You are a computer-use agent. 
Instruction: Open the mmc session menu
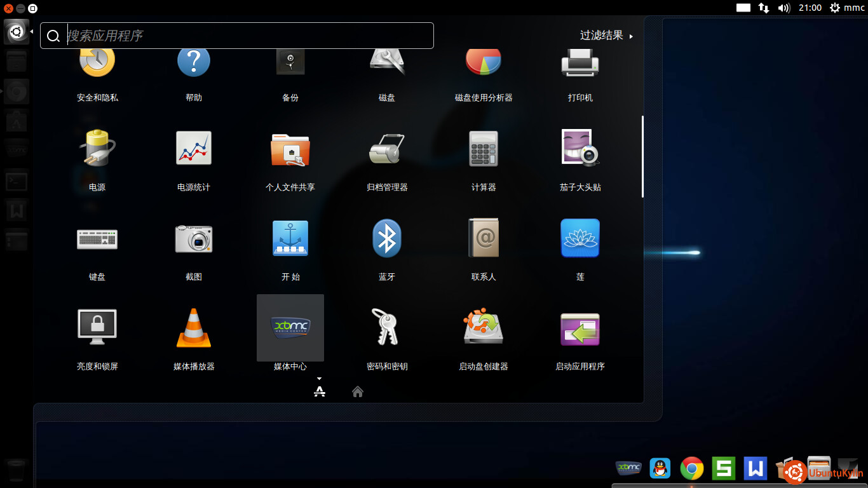(x=846, y=8)
